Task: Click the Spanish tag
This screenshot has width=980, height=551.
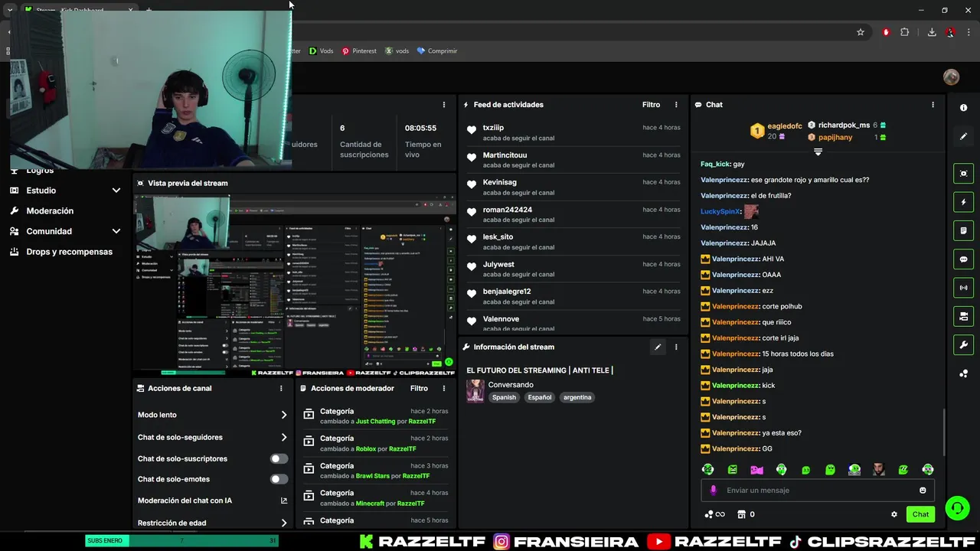Action: pos(504,397)
